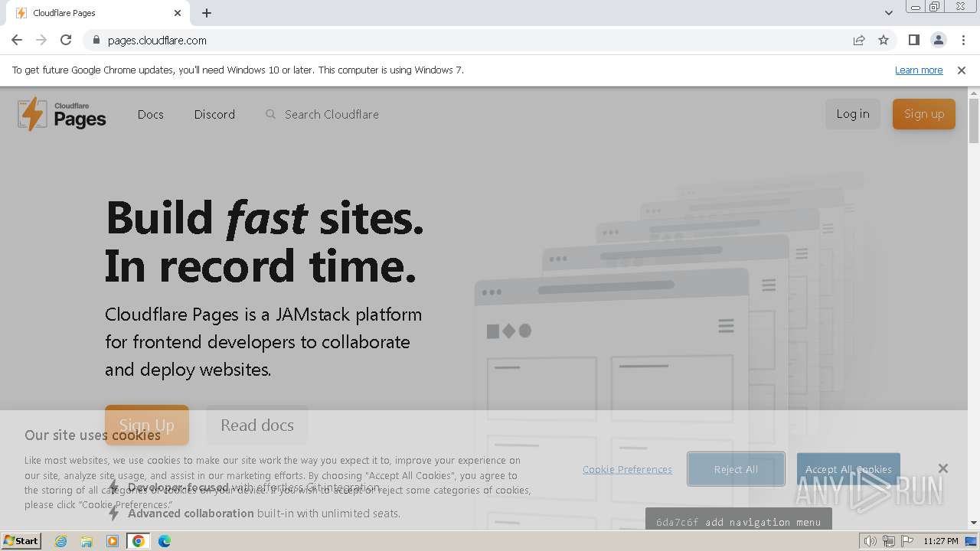
Task: Open the Docs nav link
Action: pyautogui.click(x=151, y=114)
